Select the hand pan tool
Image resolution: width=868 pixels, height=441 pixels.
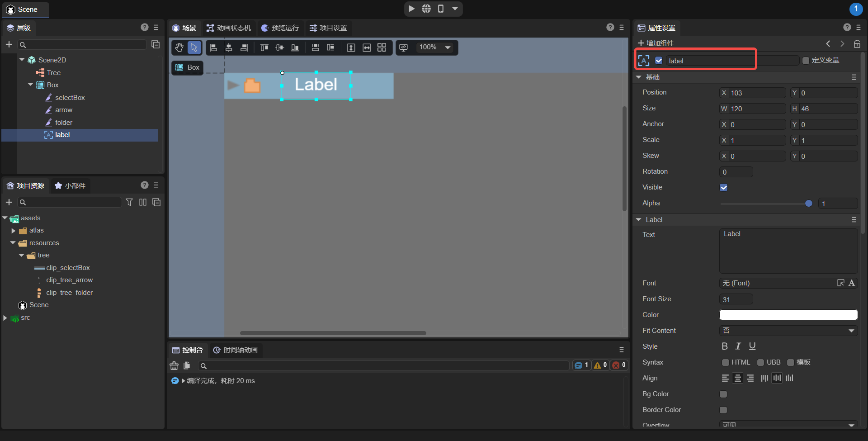(179, 47)
